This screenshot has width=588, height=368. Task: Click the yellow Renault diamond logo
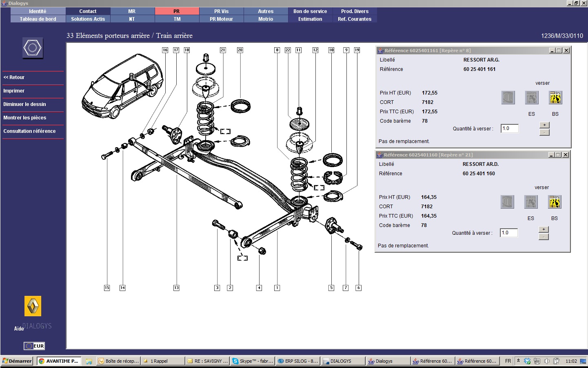33,306
